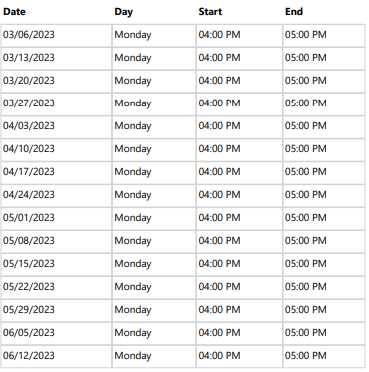Select the 06/05/2023 date cell
This screenshot has height=372, width=369.
point(56,334)
